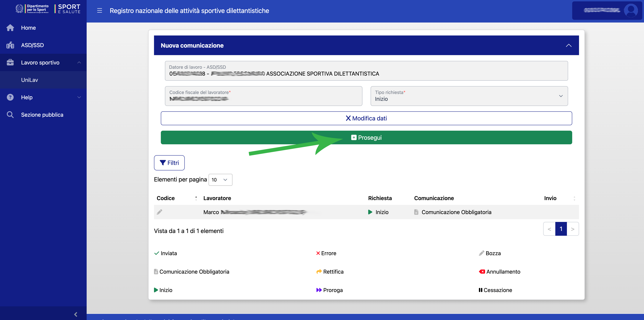644x320 pixels.
Task: Click the Help question mark icon
Action: pos(10,97)
